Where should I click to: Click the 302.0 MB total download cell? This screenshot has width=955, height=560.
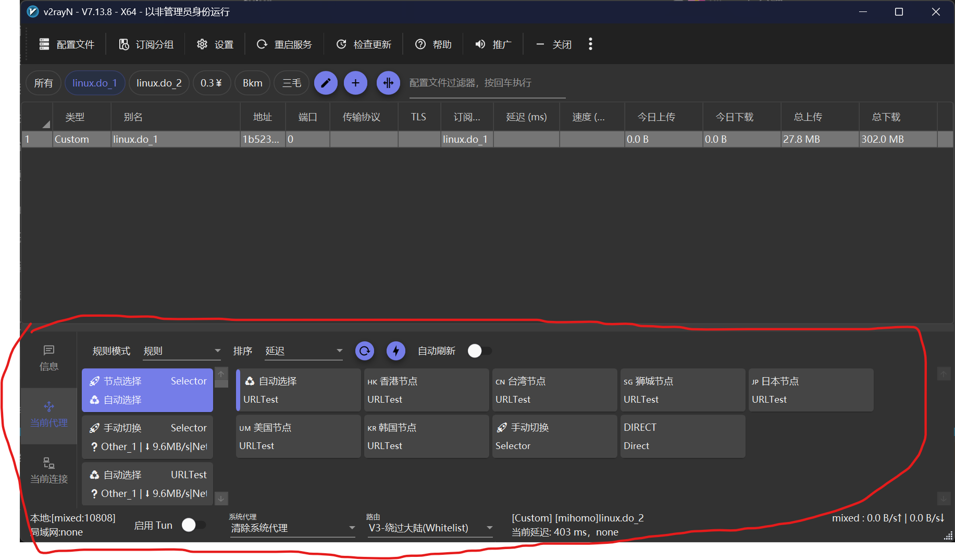point(898,139)
